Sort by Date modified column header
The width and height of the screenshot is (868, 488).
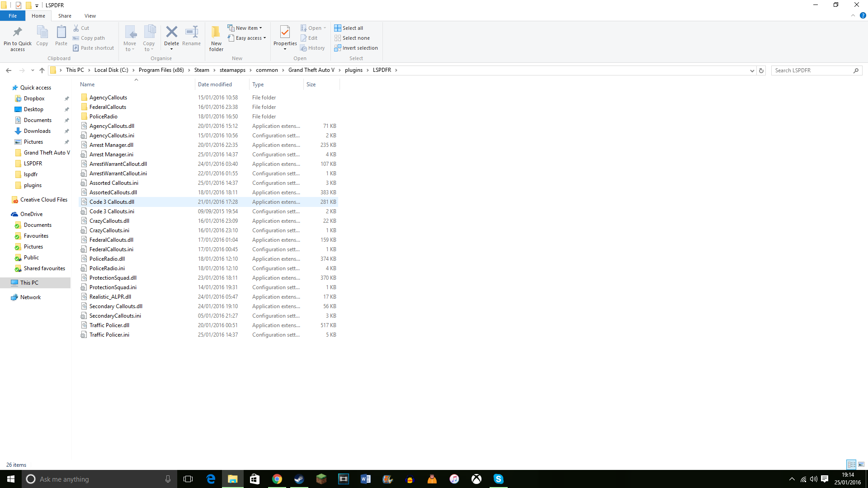coord(215,84)
